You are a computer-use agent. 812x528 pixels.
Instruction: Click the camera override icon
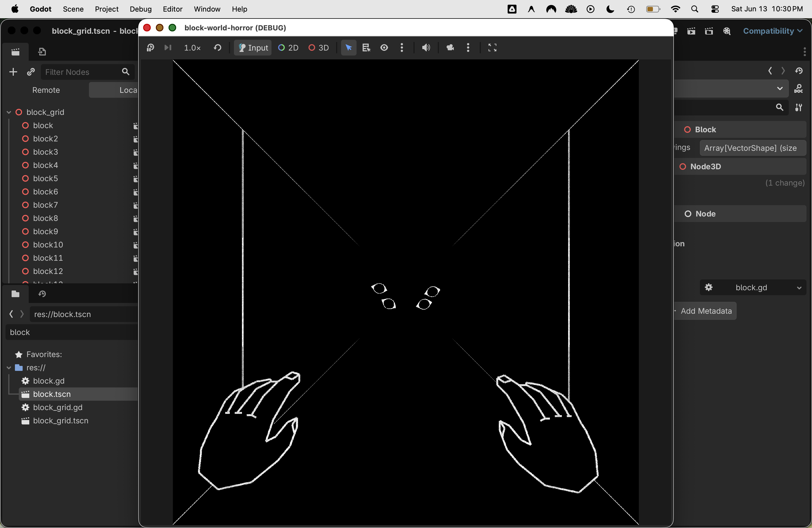(450, 48)
